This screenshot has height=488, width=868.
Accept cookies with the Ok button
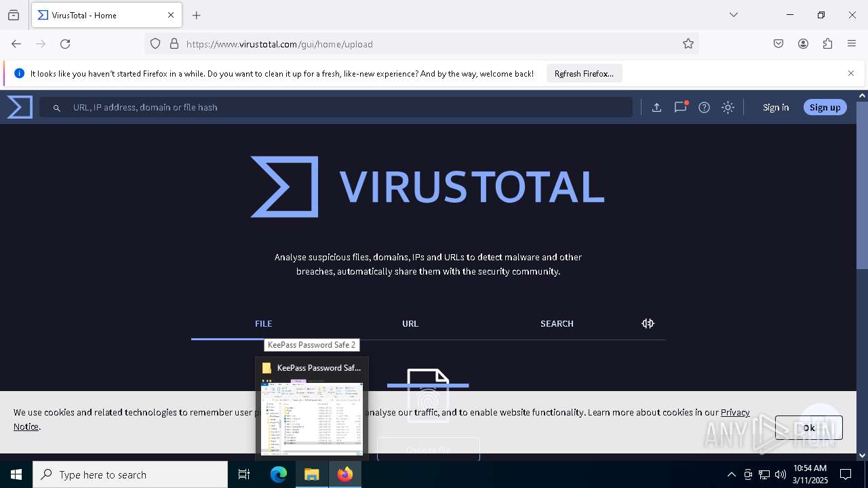click(x=809, y=428)
